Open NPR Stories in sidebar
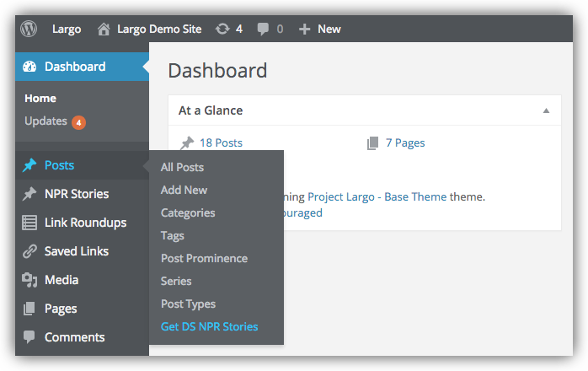The height and width of the screenshot is (371, 588). click(x=77, y=194)
